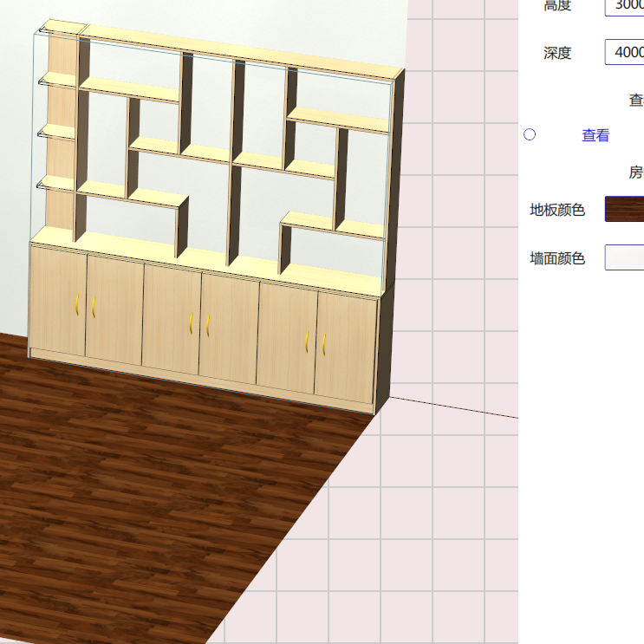Viewport: 644px width, 644px height.
Task: Pick the 地板颜色 wood floor swatch
Action: (x=624, y=210)
